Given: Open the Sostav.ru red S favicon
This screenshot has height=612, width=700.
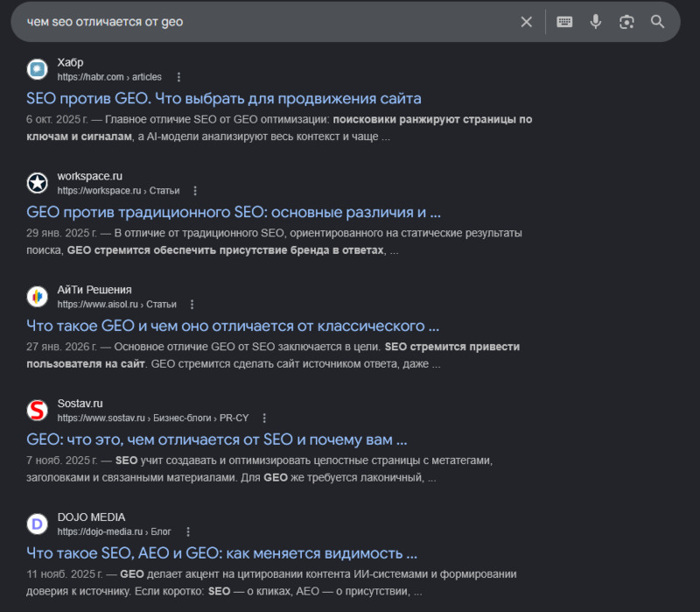Looking at the screenshot, I should (38, 411).
